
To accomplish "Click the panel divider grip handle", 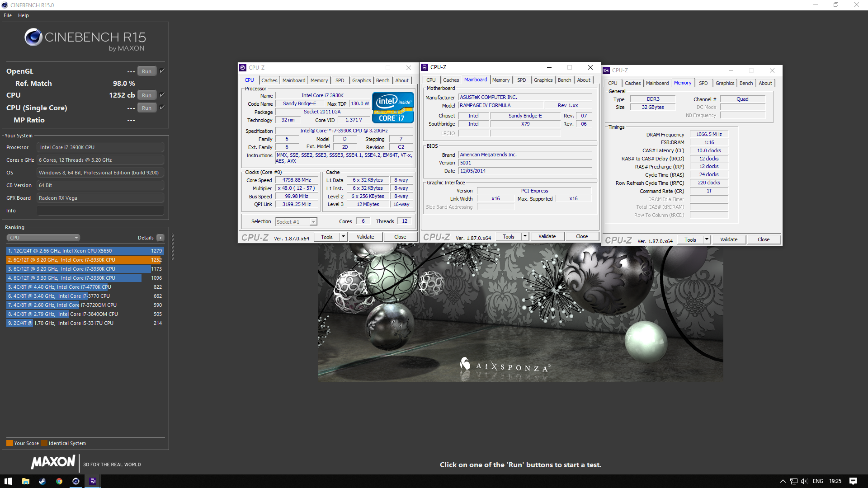I will [x=173, y=247].
